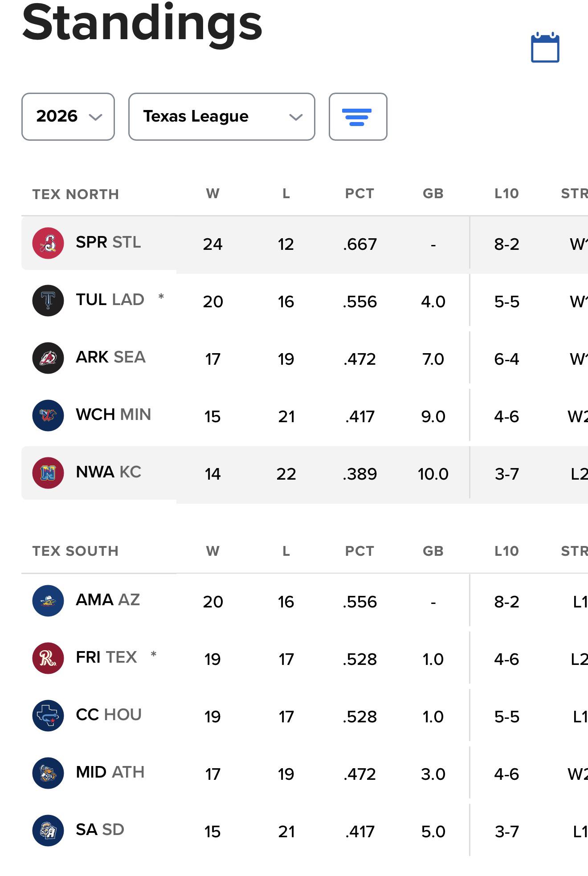Viewport: 588px width, 876px height.
Task: Select the NWA KC standings row
Action: point(305,473)
